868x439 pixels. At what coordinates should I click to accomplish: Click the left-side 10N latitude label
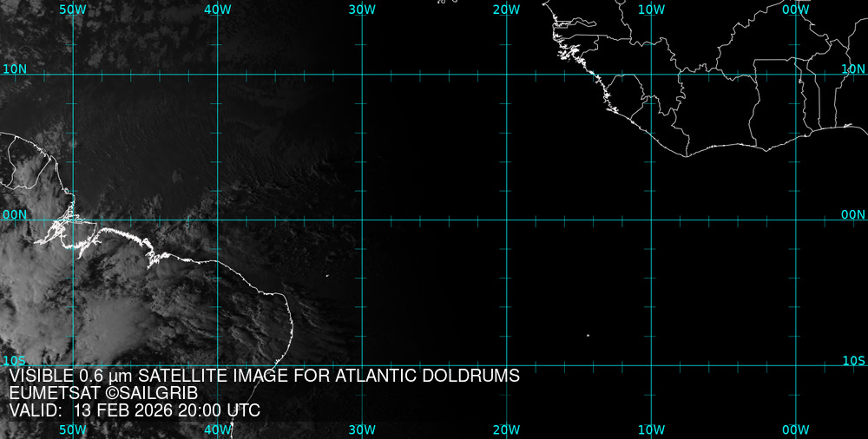point(15,69)
